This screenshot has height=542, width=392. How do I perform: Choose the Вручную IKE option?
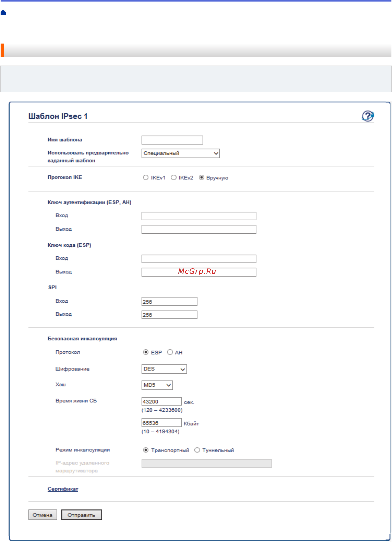pos(201,177)
